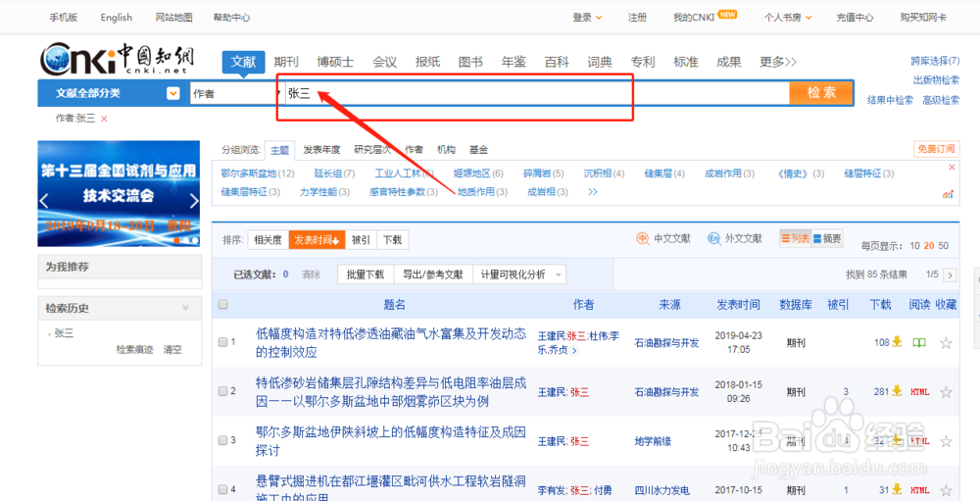
Task: Sort by 发表时间
Action: (x=317, y=240)
